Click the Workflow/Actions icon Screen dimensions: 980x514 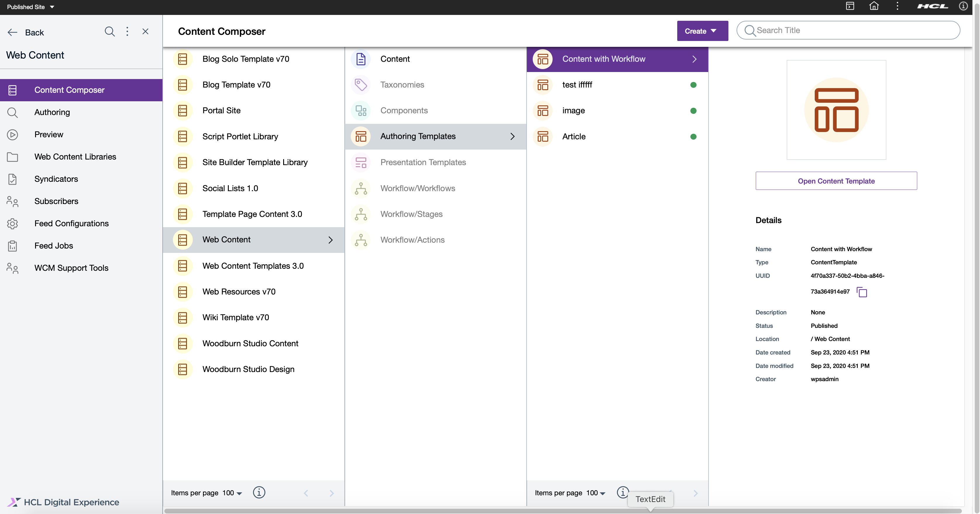(x=361, y=240)
